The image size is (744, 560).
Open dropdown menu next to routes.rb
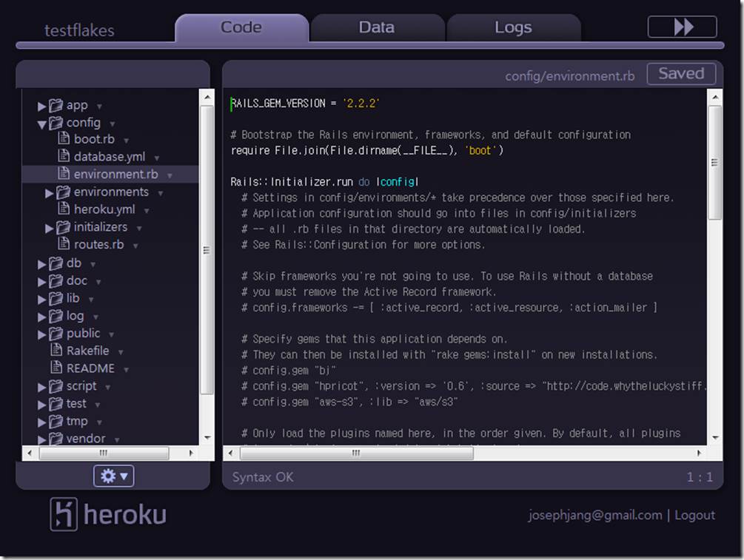tap(135, 246)
